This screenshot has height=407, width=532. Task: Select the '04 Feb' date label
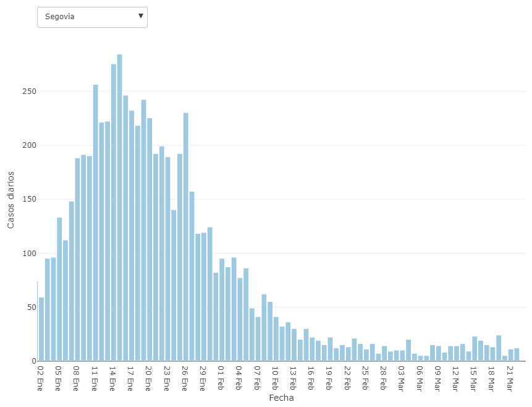[x=239, y=375]
